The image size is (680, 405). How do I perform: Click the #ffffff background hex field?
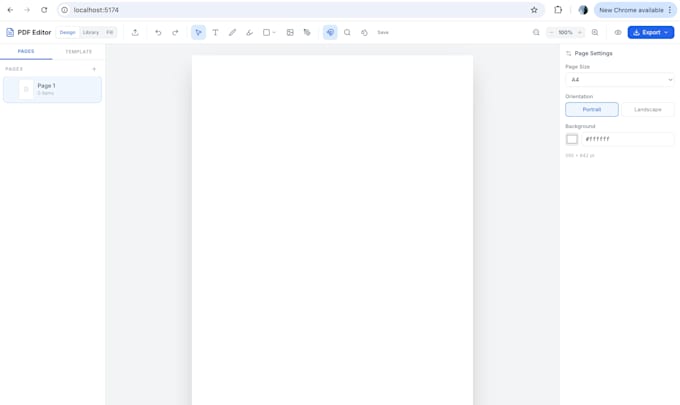point(628,139)
